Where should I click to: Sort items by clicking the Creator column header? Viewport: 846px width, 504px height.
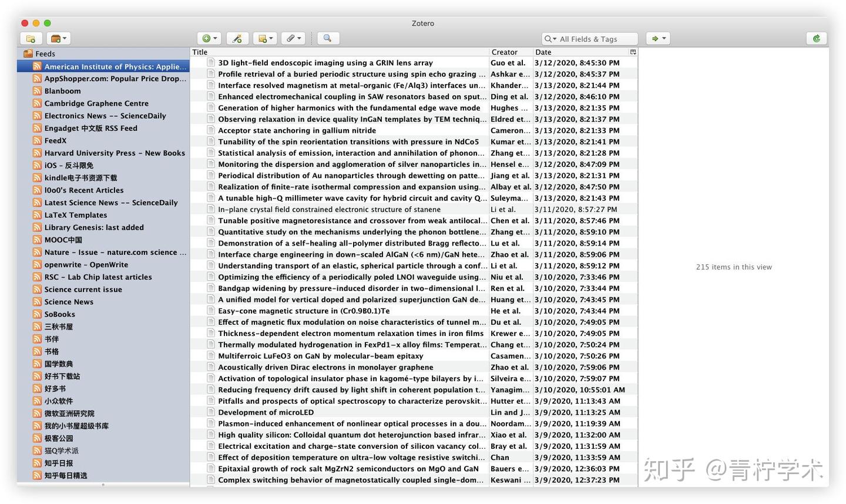(504, 52)
